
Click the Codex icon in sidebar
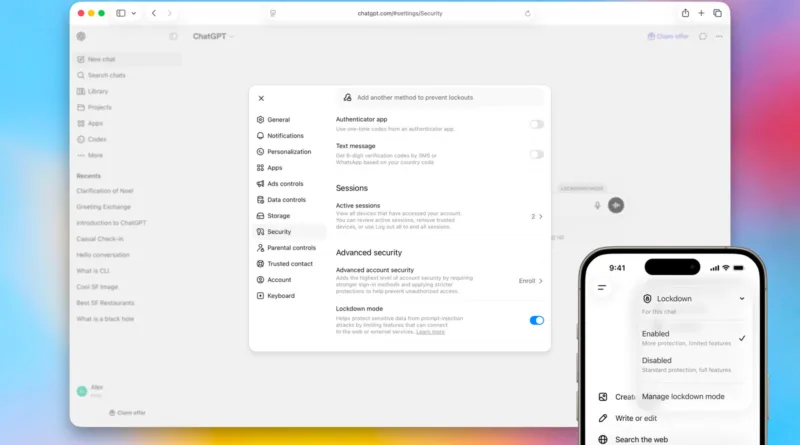(81, 139)
